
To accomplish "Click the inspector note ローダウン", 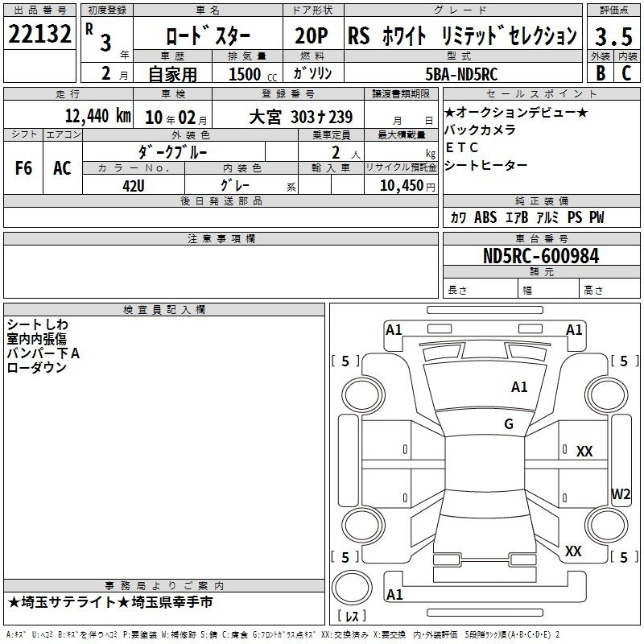I will [x=36, y=367].
